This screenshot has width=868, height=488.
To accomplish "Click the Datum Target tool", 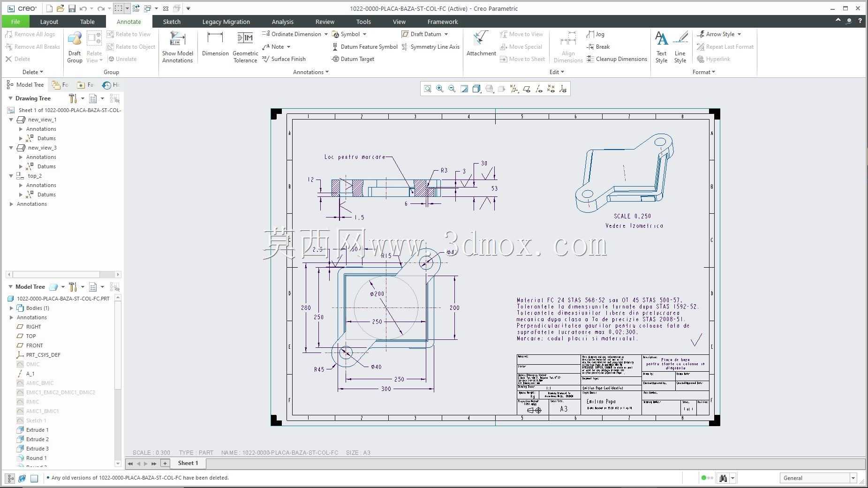I will [x=353, y=59].
